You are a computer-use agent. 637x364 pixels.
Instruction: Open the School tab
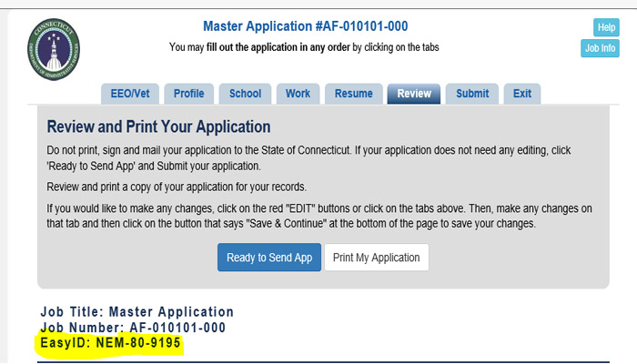[245, 94]
